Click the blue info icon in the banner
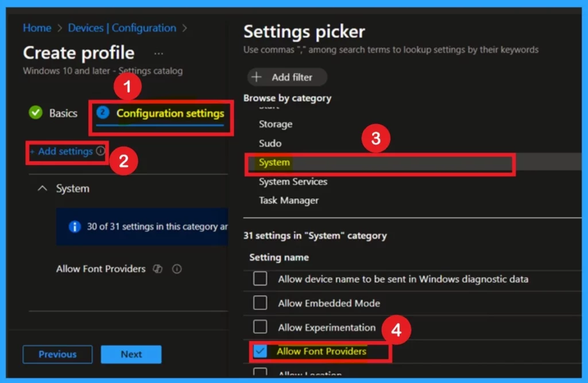 coord(75,227)
